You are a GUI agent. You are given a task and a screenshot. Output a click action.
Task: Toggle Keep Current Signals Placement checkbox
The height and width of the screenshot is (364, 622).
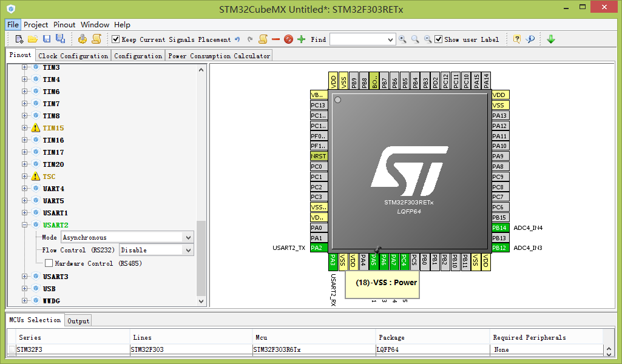pos(115,39)
